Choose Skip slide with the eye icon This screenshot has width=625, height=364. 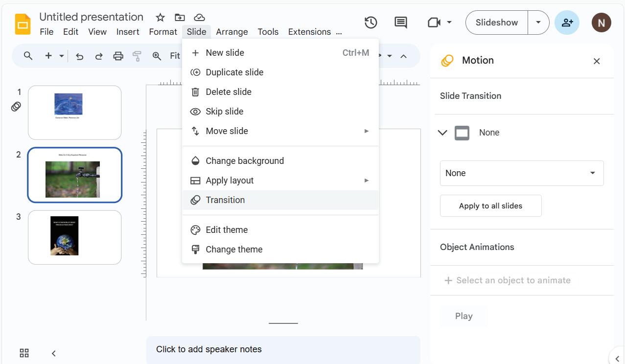[280, 112]
